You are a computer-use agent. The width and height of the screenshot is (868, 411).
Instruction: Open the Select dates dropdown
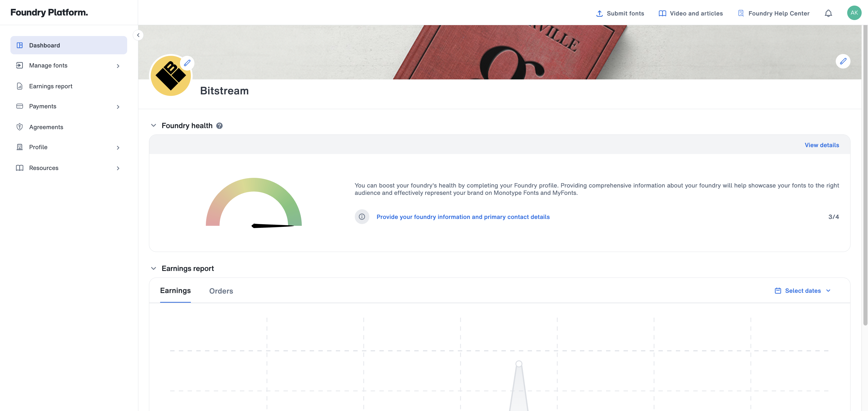803,291
